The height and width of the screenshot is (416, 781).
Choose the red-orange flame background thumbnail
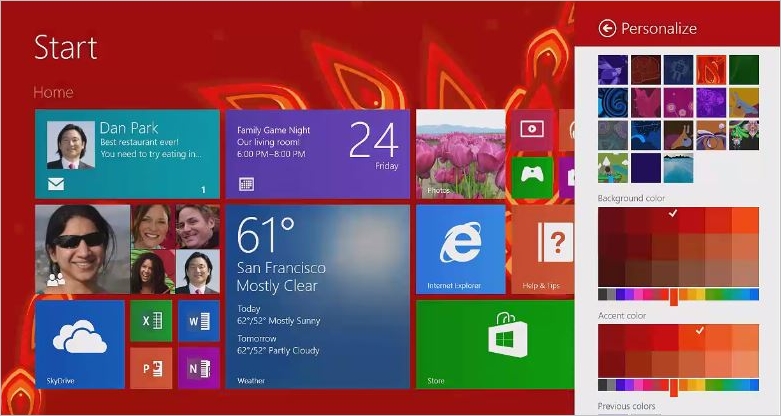(x=711, y=70)
